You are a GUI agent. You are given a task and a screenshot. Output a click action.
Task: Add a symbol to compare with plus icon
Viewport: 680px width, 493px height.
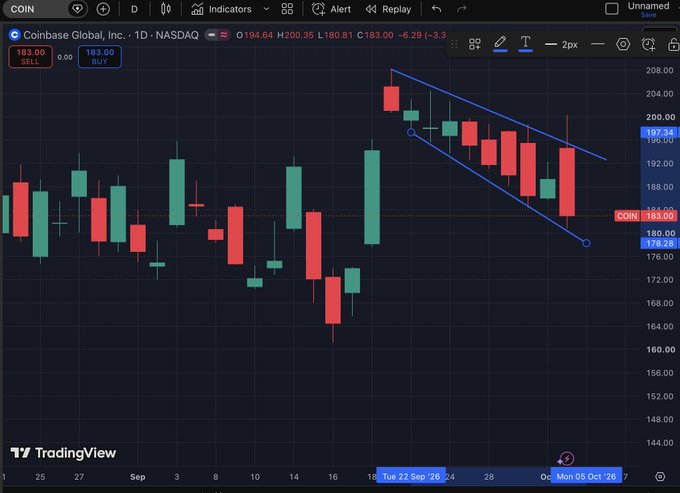click(x=103, y=9)
